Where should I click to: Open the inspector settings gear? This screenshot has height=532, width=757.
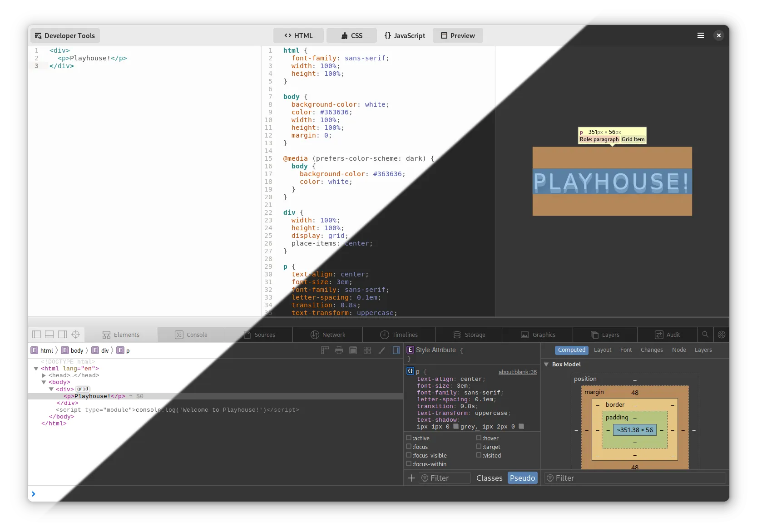pyautogui.click(x=722, y=335)
